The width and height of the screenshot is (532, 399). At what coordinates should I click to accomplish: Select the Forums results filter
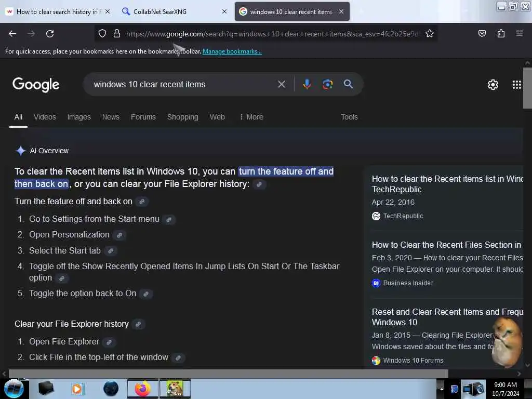pos(143,117)
